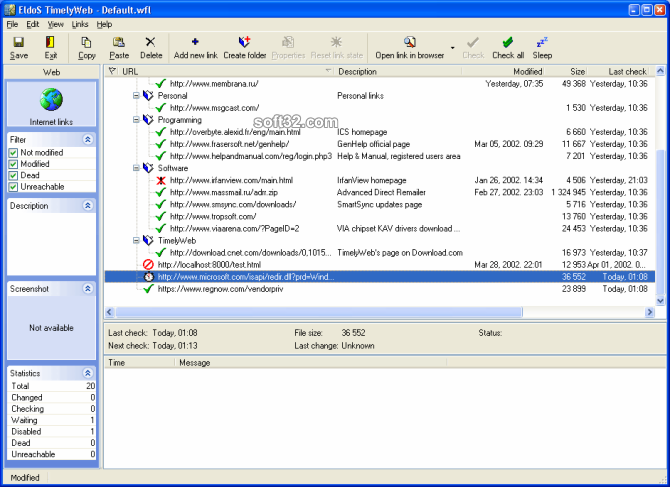Open the Help menu

[x=104, y=24]
